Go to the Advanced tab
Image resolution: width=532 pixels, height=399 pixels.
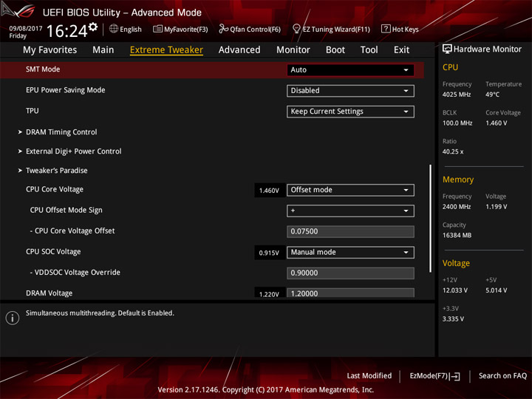[239, 50]
